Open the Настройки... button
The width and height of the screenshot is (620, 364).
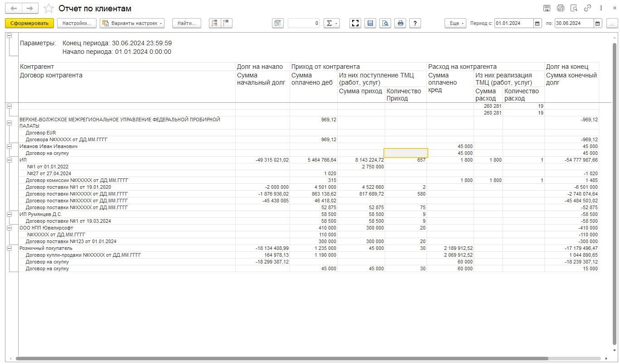[77, 23]
